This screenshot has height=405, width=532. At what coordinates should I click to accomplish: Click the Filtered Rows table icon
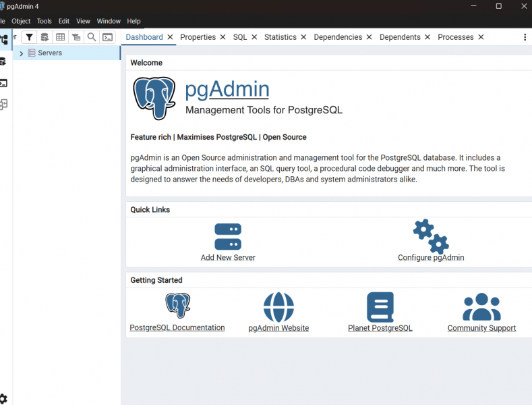(x=76, y=37)
